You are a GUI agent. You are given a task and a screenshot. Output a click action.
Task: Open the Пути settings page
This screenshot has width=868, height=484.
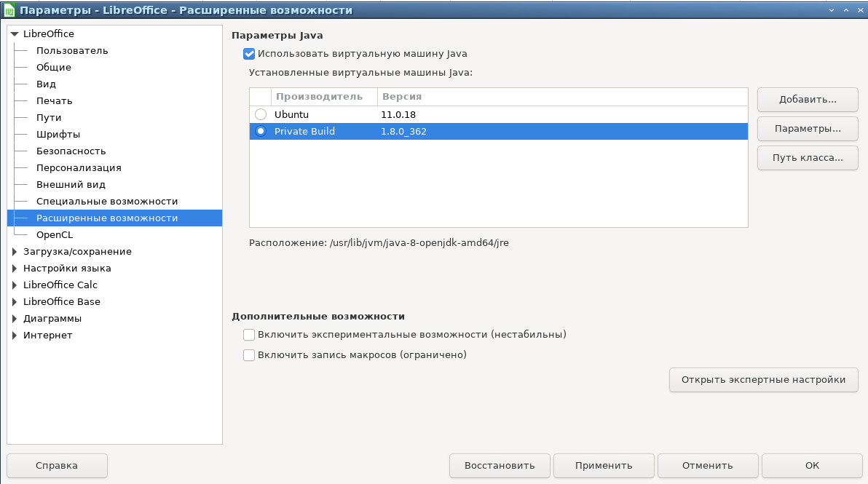point(49,117)
